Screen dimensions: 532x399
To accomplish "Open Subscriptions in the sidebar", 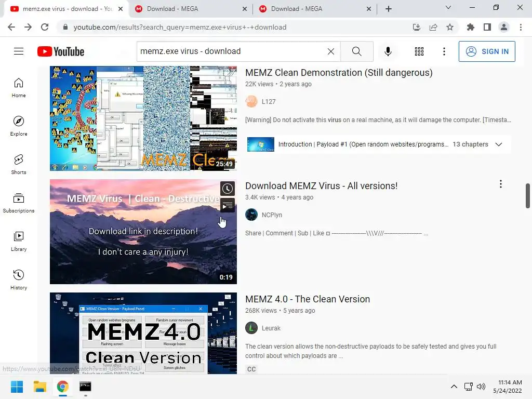I will tap(19, 203).
